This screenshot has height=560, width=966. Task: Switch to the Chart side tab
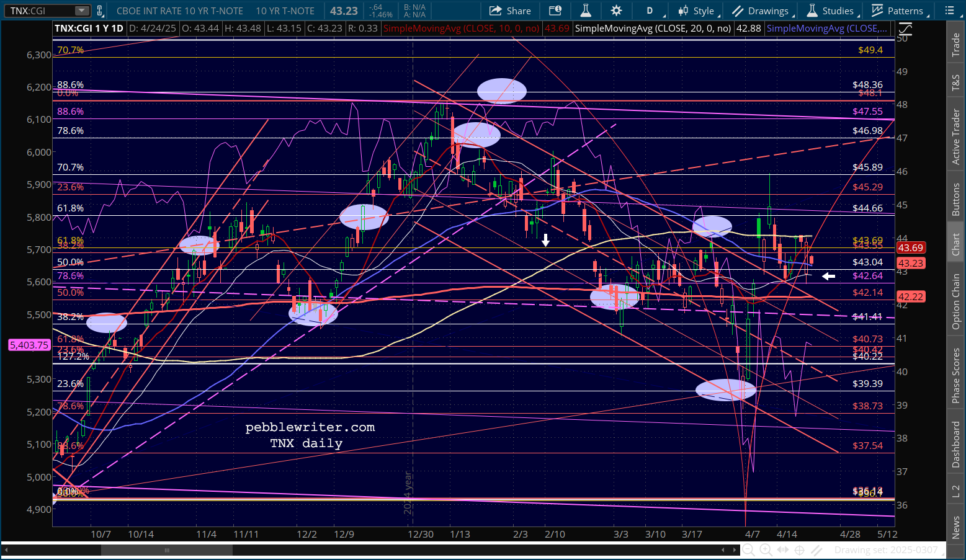pos(956,244)
